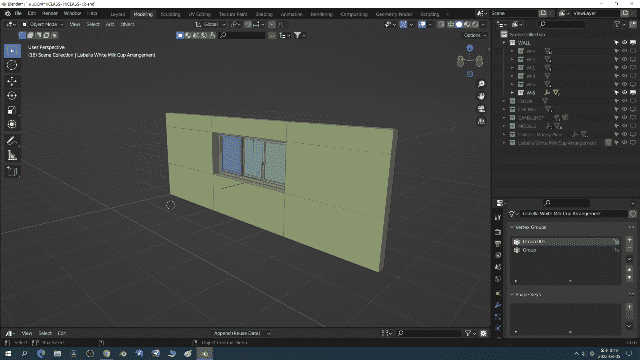Screen dimensions: 640x360
Task: Open the Output properties tab
Action: [498, 244]
